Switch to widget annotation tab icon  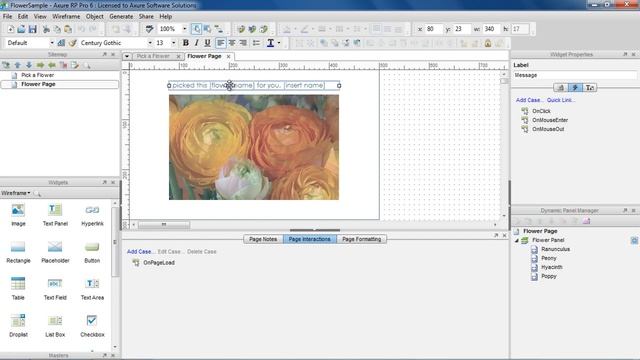[561, 87]
